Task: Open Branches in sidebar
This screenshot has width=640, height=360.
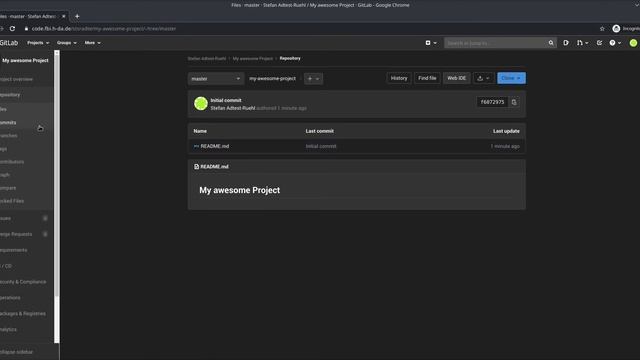Action: point(9,136)
